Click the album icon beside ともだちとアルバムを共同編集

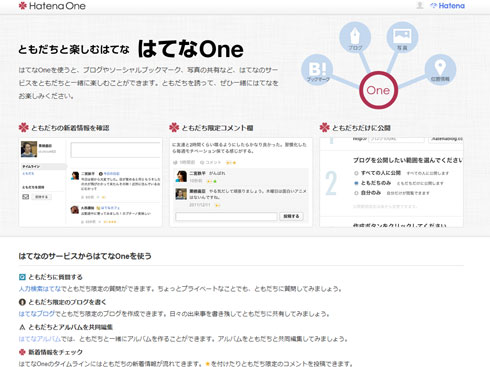22,327
